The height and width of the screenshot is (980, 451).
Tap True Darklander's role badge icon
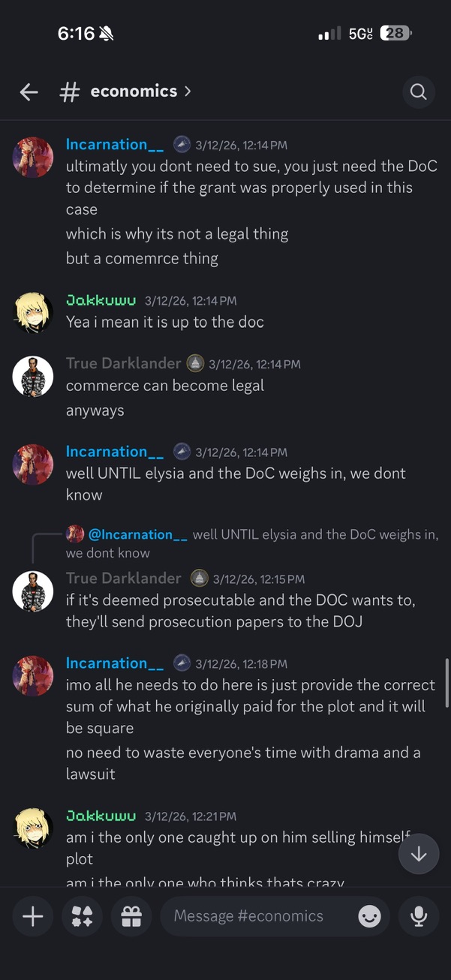pos(194,363)
